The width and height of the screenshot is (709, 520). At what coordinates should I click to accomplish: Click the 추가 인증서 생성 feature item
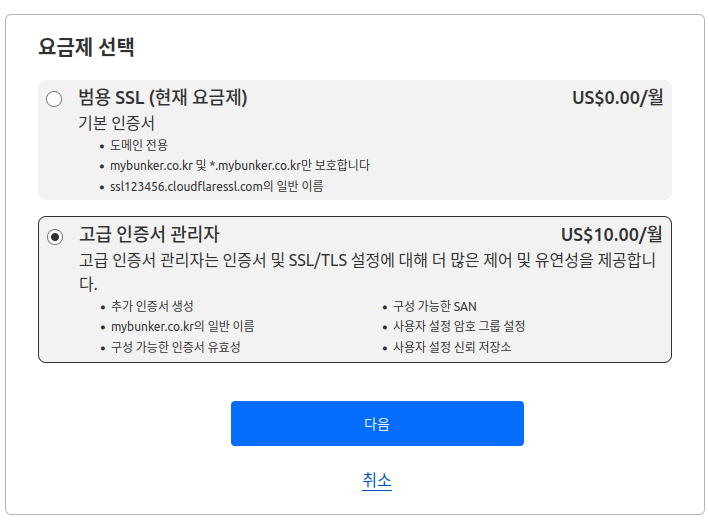point(152,306)
